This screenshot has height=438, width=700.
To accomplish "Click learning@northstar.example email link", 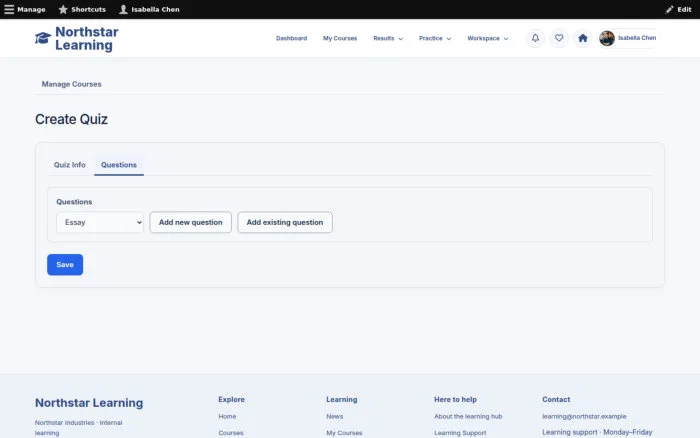I will click(584, 416).
